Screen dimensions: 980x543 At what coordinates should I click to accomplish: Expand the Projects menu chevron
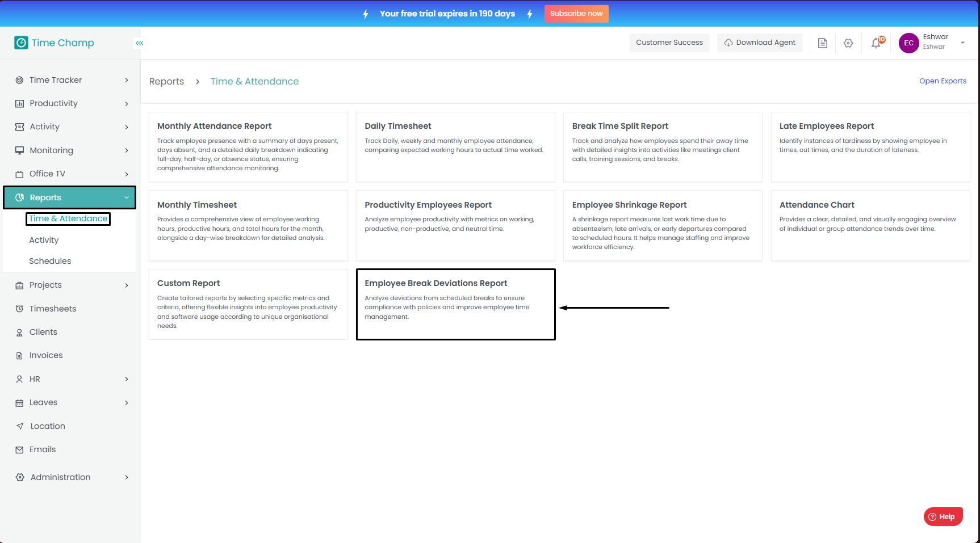(127, 285)
